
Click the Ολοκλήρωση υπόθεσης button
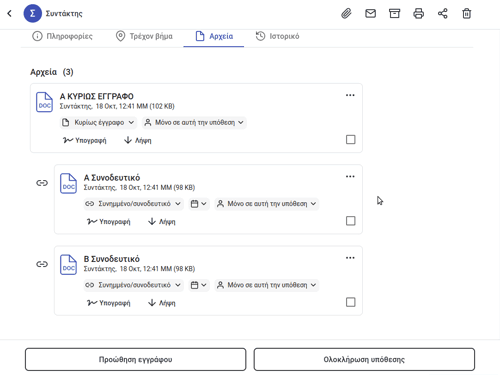click(364, 359)
